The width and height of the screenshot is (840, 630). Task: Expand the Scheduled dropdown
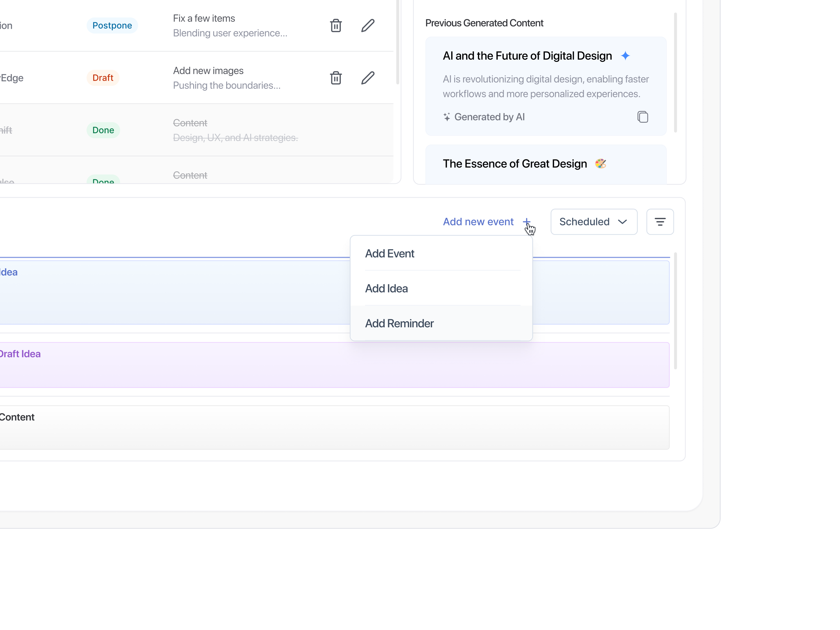[x=593, y=222]
